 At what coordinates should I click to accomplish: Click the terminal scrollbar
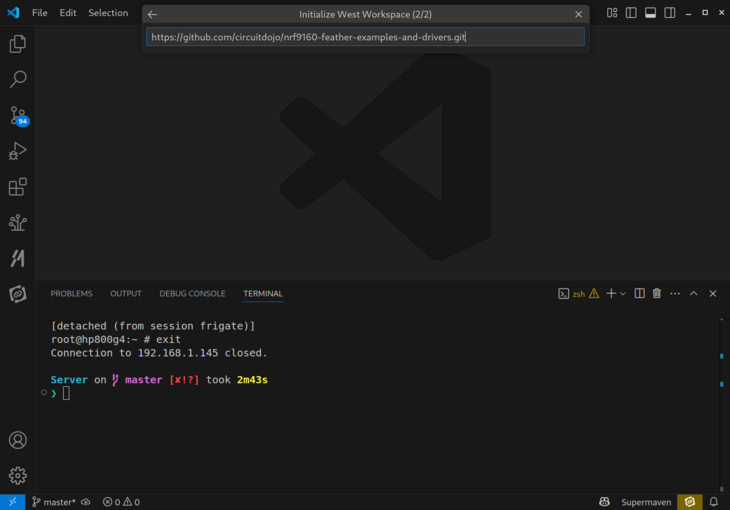pos(722,405)
